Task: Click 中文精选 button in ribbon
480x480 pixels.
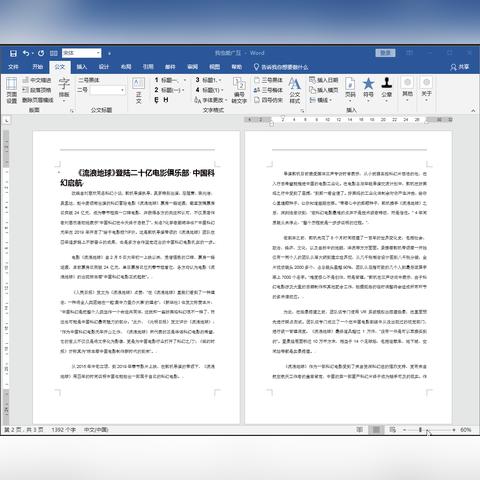Action: pyautogui.click(x=37, y=80)
